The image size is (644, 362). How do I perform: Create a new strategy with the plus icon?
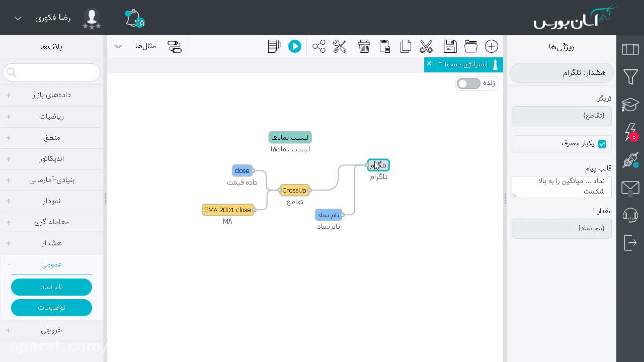click(492, 46)
